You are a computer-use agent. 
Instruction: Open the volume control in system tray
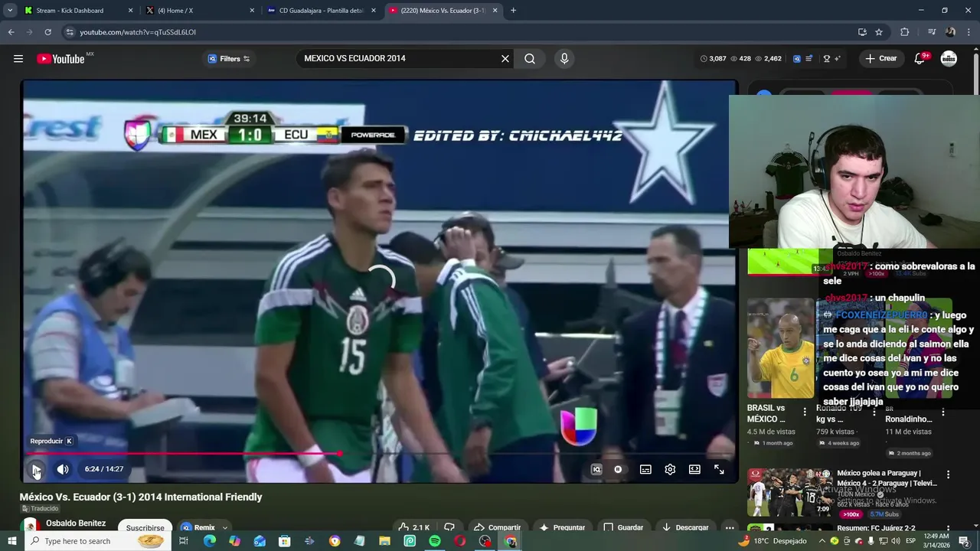click(x=896, y=541)
